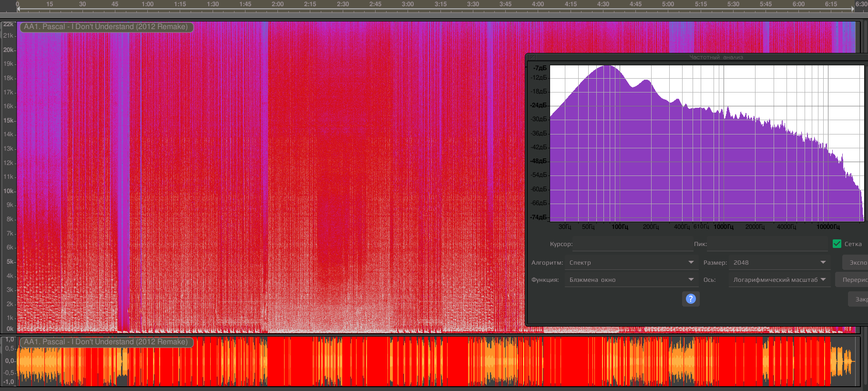Screen dimensions: 868x391
Task: Click the -48дБ label on graph axis
Action: (539, 161)
